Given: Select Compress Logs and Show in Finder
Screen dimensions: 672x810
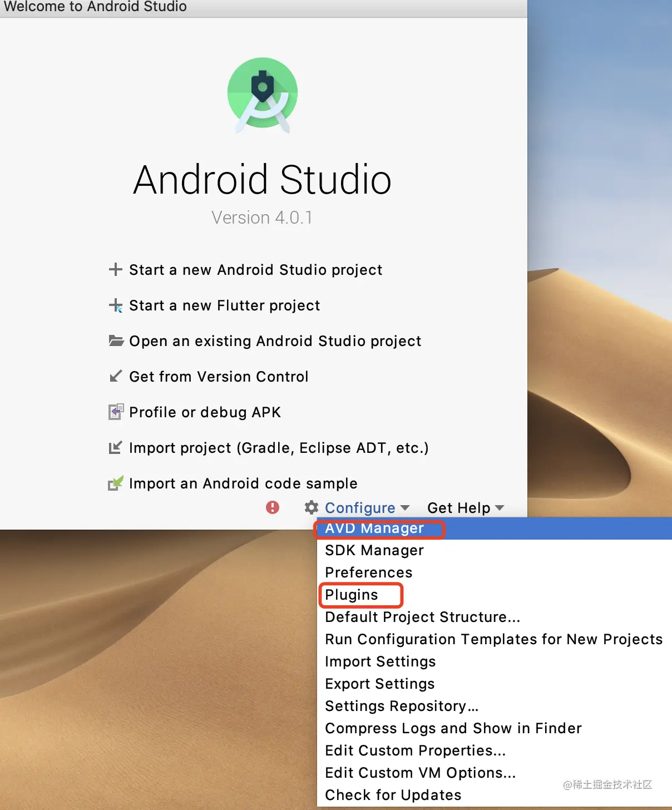Looking at the screenshot, I should tap(494, 728).
